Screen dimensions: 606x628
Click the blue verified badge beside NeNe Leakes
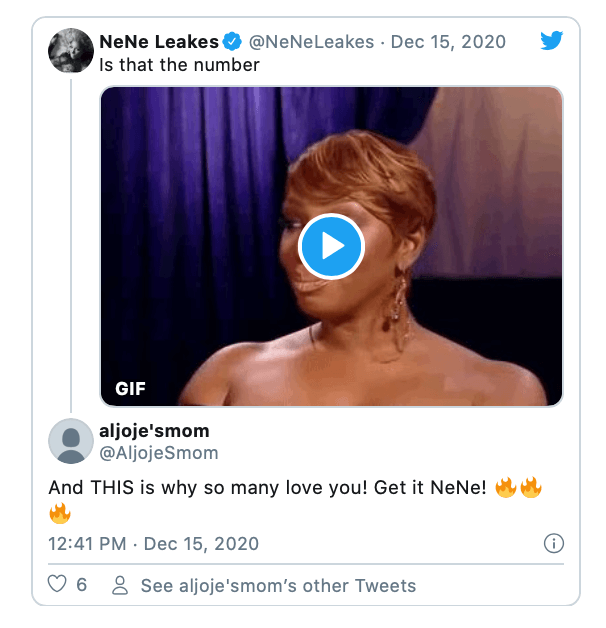pyautogui.click(x=232, y=42)
